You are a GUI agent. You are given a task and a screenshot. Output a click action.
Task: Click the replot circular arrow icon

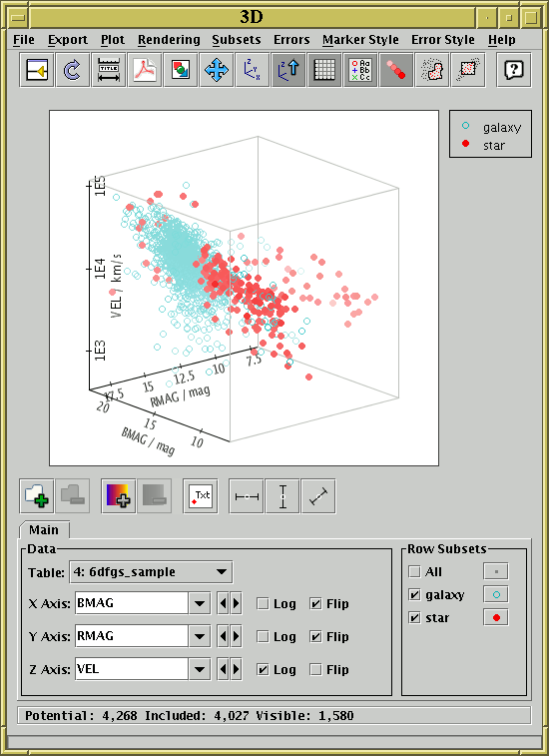pos(73,70)
